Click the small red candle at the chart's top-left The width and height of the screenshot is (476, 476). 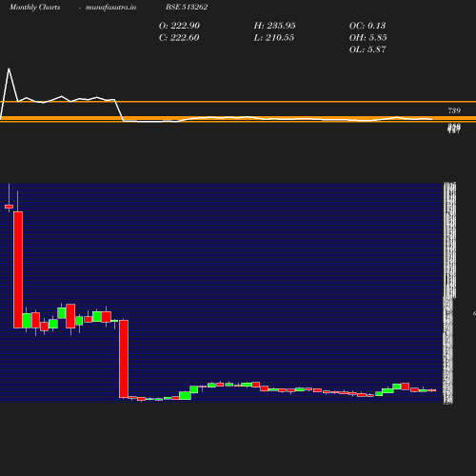pos(9,207)
